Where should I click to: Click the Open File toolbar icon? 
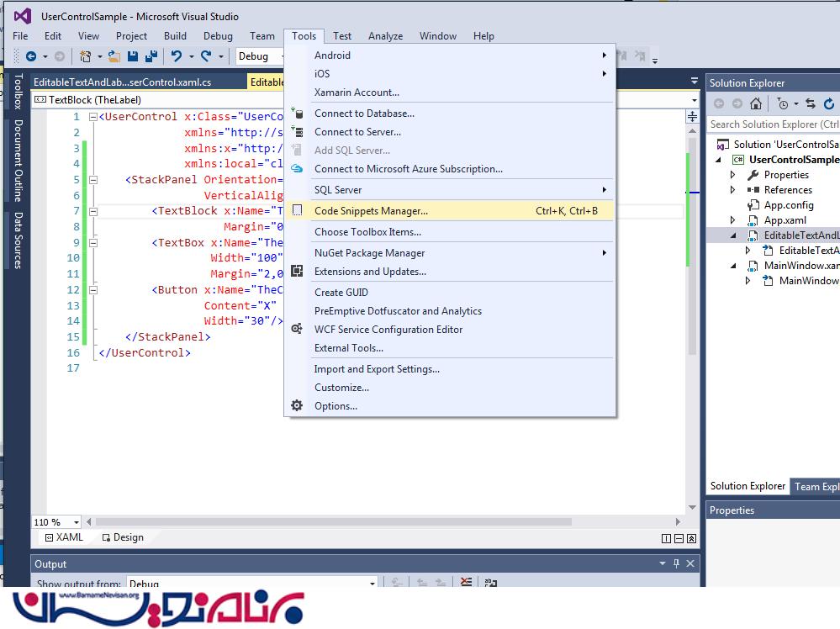pyautogui.click(x=114, y=56)
